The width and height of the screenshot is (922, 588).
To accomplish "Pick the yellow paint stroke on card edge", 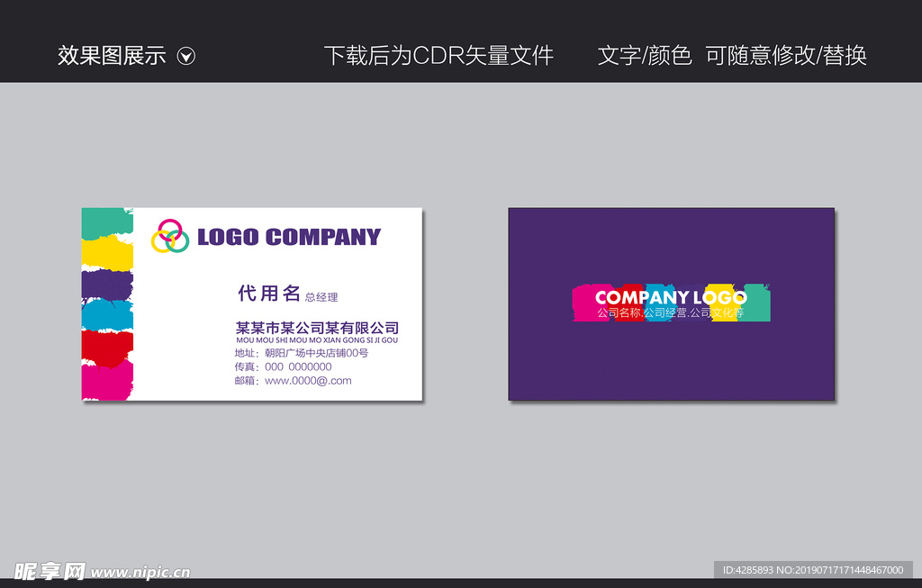I will tap(107, 253).
